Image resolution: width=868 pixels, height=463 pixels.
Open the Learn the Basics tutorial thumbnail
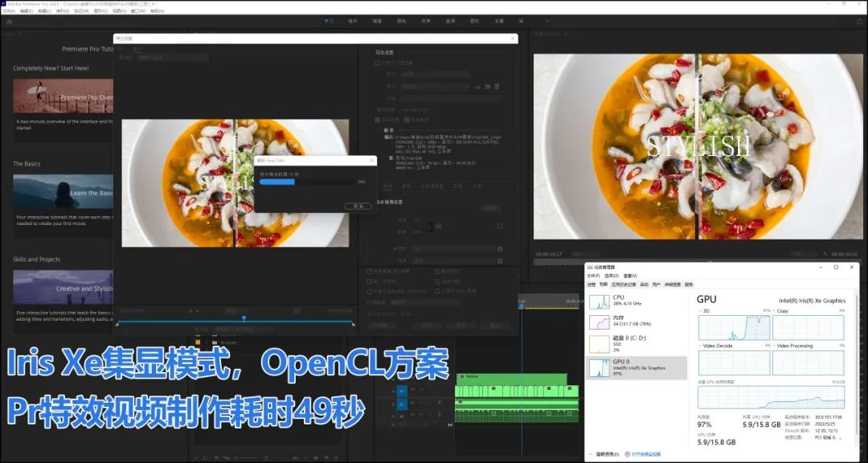(63, 191)
